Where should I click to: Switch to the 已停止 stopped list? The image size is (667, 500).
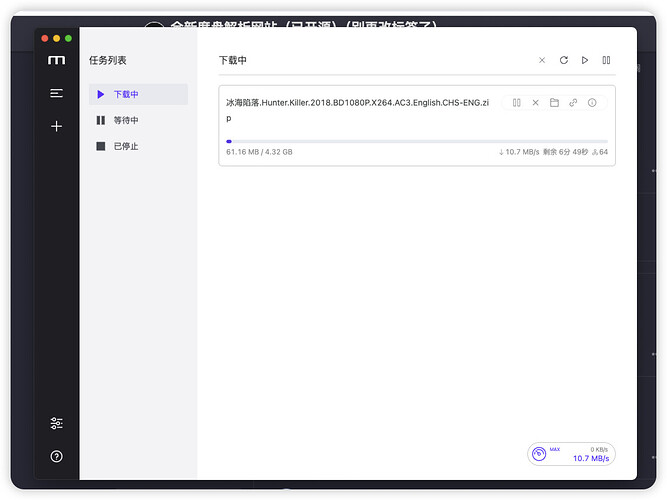click(138, 146)
